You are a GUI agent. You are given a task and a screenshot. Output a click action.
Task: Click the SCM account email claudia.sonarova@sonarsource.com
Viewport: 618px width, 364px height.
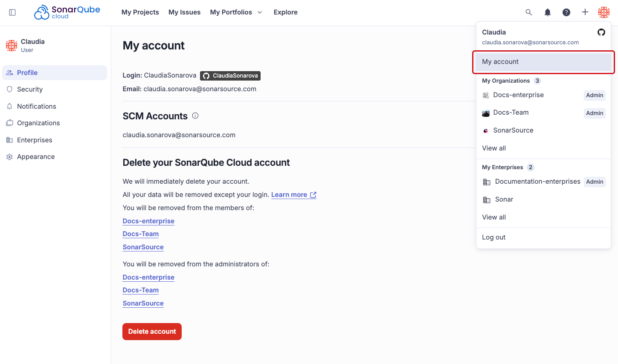tap(179, 135)
